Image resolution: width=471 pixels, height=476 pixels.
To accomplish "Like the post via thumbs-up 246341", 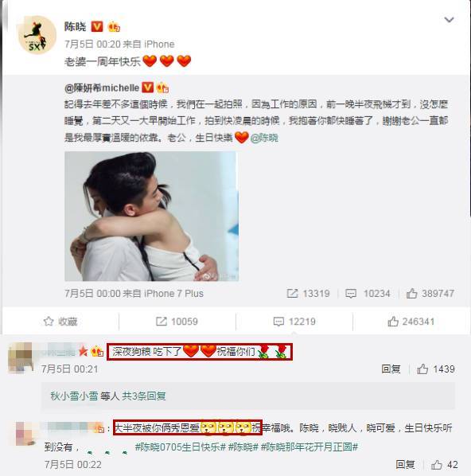I will (411, 322).
